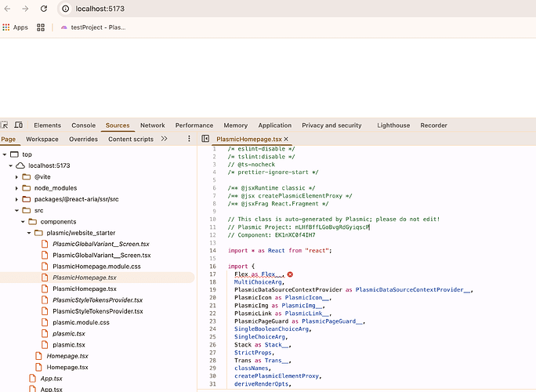
Task: Collapse the src folder
Action: pos(17,210)
